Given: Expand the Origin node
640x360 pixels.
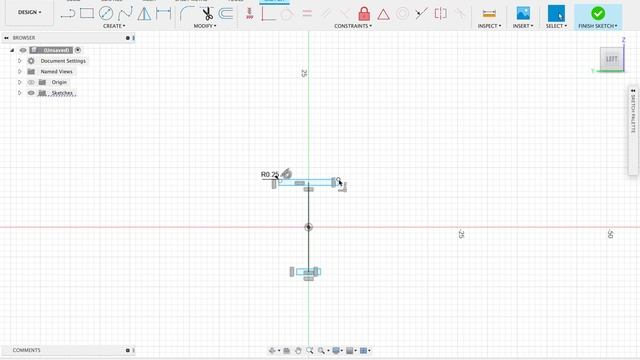Looking at the screenshot, I should [19, 82].
